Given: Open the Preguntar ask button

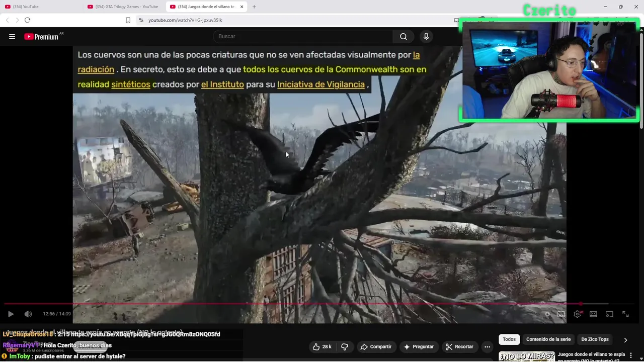Looking at the screenshot, I should (x=418, y=346).
